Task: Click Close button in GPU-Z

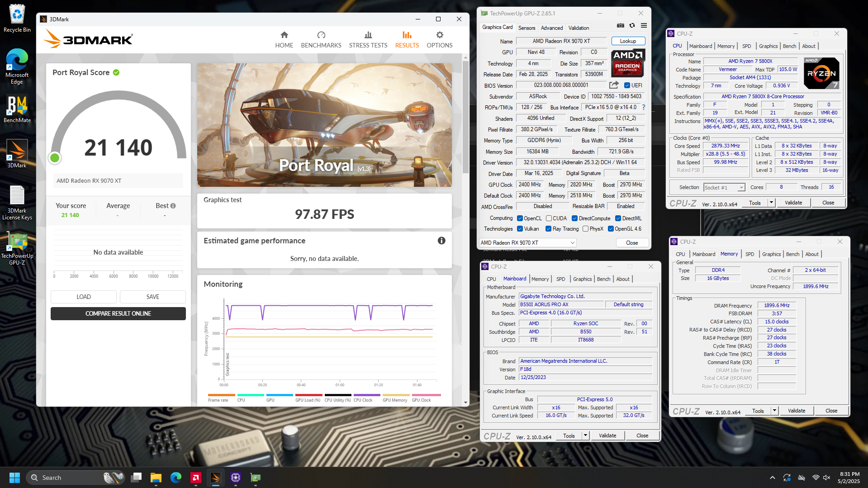Action: 632,243
